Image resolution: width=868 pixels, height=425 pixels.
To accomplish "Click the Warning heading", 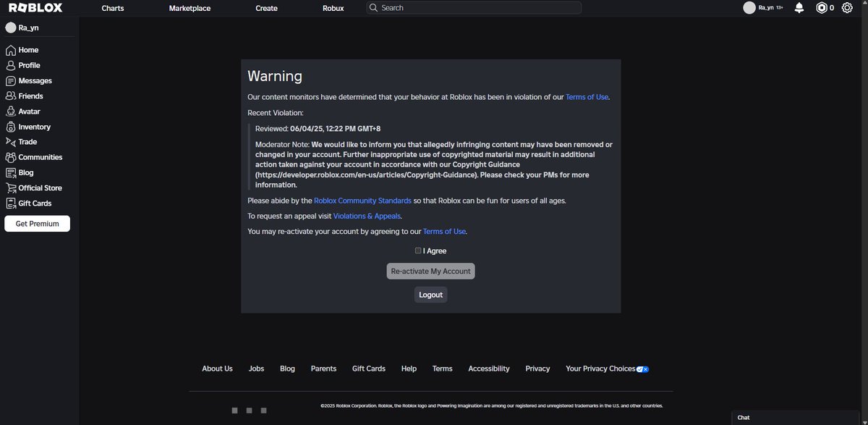I will pos(275,76).
